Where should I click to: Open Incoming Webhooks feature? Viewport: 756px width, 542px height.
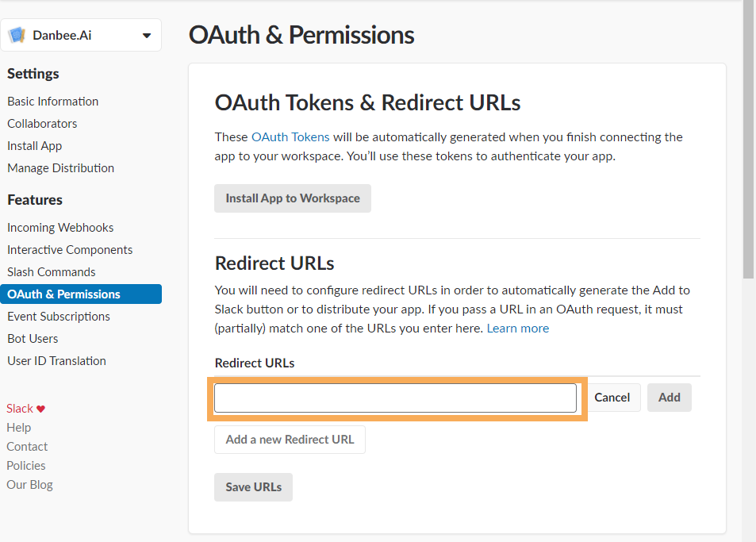coord(60,228)
